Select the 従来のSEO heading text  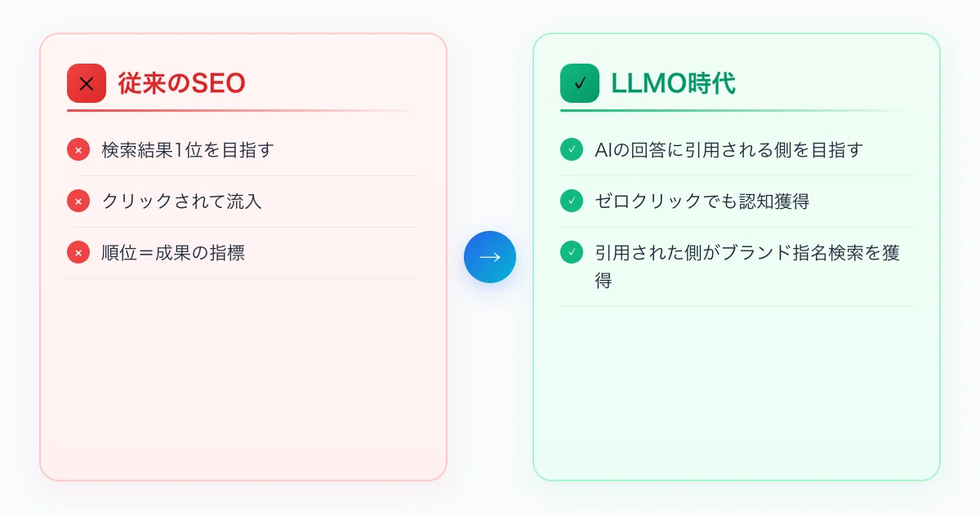click(181, 83)
